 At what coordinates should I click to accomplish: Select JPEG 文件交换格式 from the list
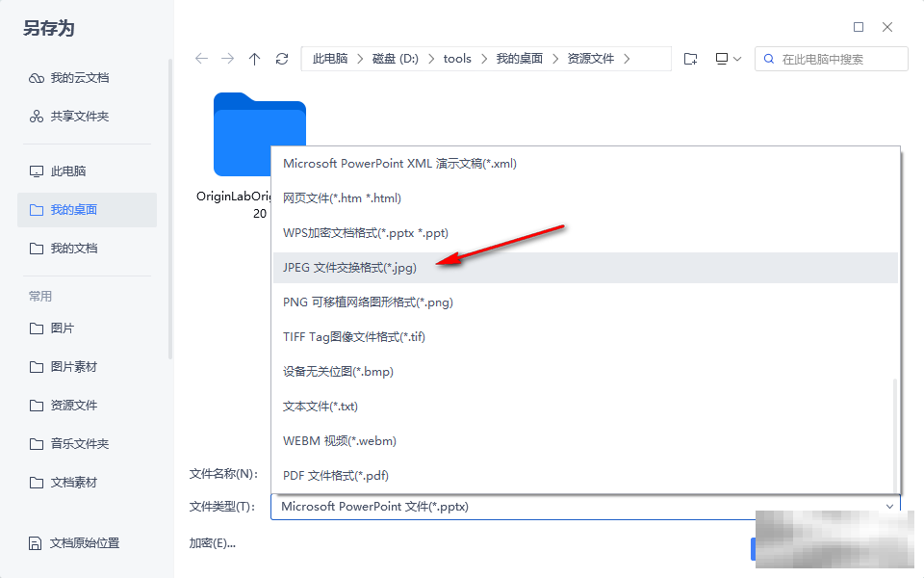click(351, 267)
